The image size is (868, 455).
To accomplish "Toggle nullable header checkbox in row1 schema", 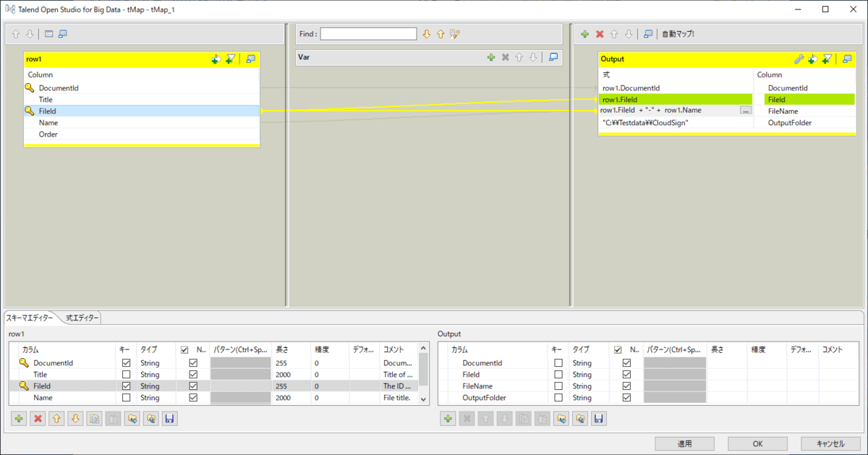I will [184, 349].
